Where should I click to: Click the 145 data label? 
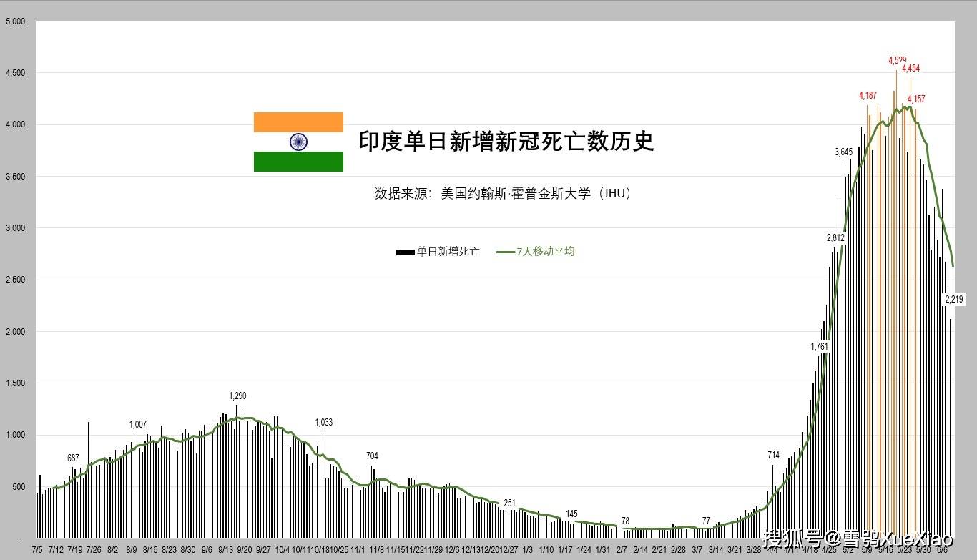571,514
